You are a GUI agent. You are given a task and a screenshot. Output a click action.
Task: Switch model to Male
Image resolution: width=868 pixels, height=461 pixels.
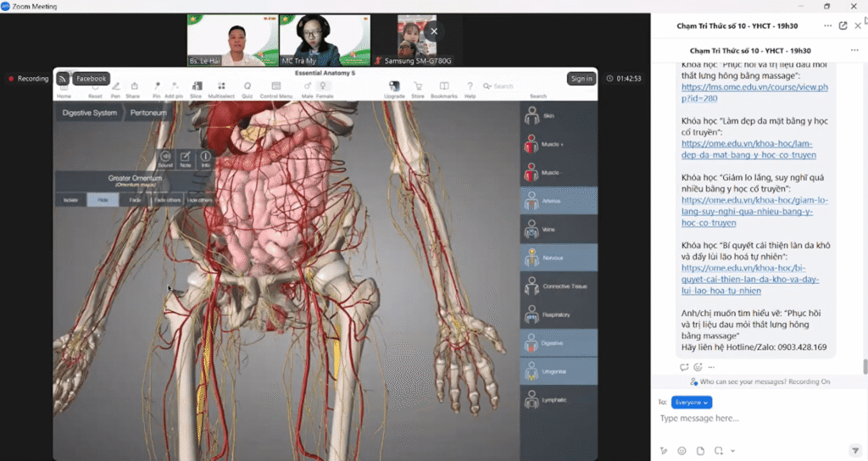[x=308, y=88]
